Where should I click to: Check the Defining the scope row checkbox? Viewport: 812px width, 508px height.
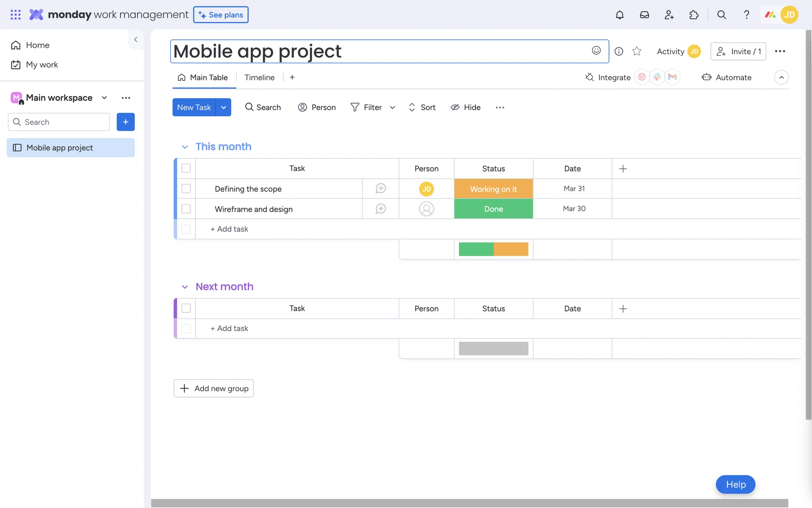186,188
